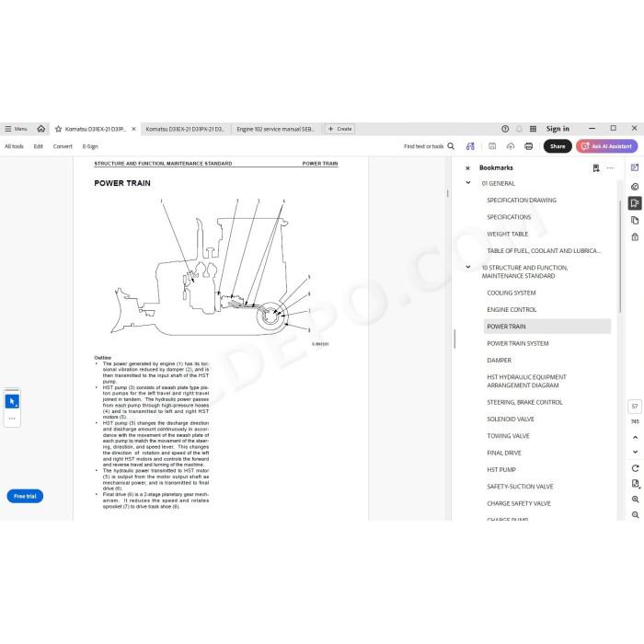644x644 pixels.
Task: Go to previous page with up chevron
Action: 636,437
